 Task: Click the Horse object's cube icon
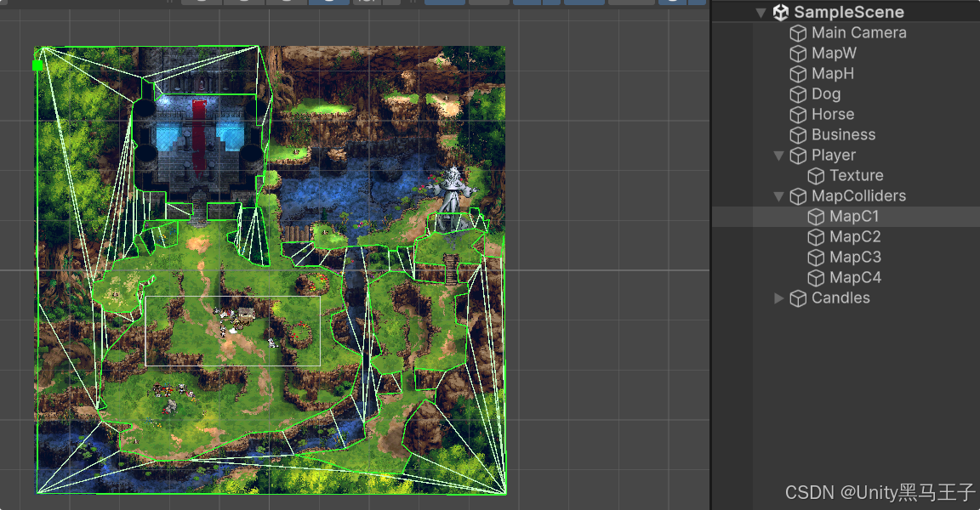pyautogui.click(x=798, y=115)
